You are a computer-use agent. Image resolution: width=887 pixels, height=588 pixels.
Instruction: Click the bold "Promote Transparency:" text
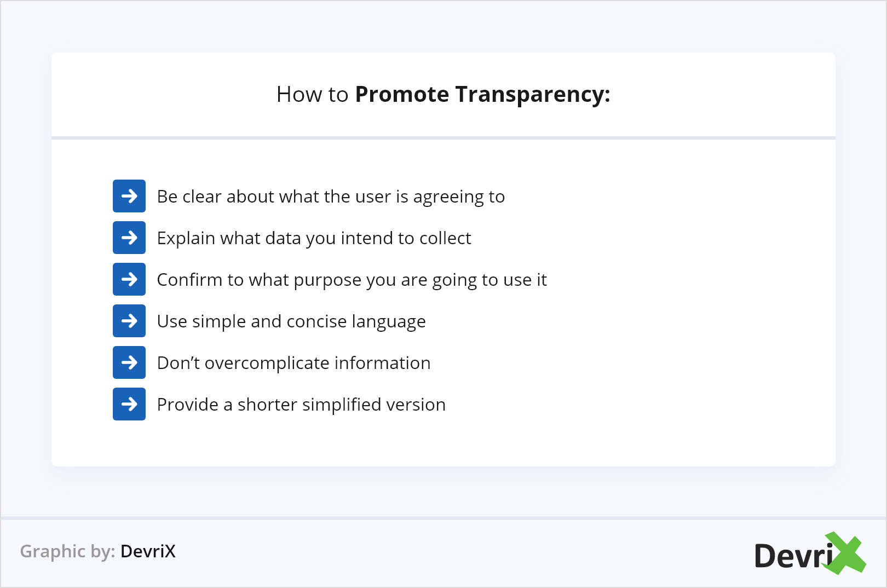click(482, 94)
